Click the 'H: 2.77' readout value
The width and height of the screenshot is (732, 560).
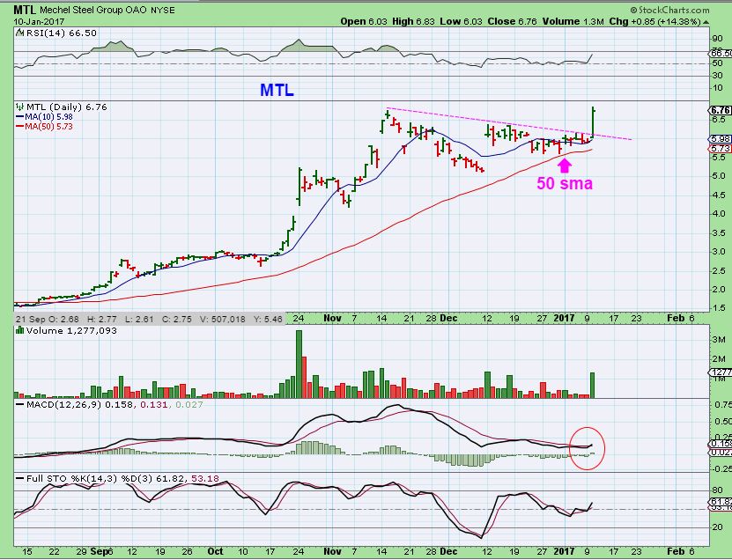[x=102, y=320]
